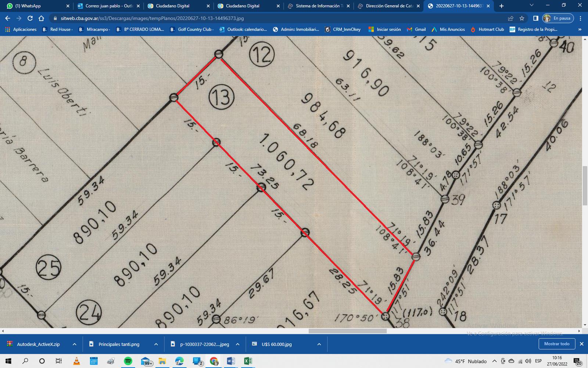
Task: Open Spotify from the taskbar
Action: 128,361
